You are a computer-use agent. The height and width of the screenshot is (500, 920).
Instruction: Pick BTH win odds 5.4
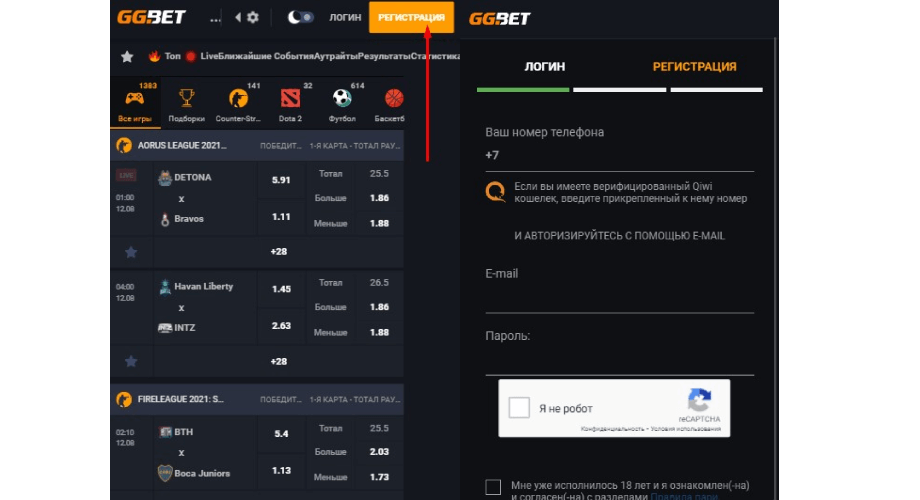point(281,434)
